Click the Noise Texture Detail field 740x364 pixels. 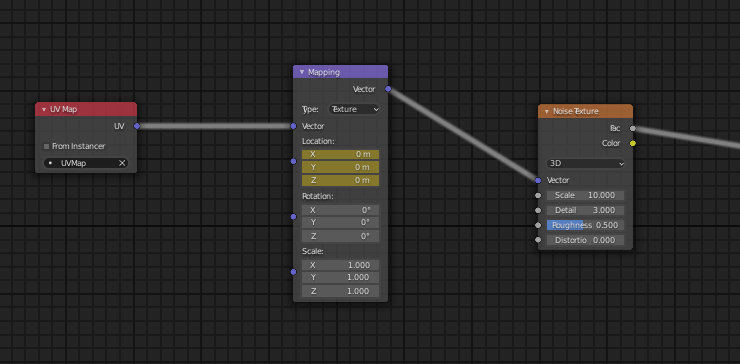(x=585, y=210)
